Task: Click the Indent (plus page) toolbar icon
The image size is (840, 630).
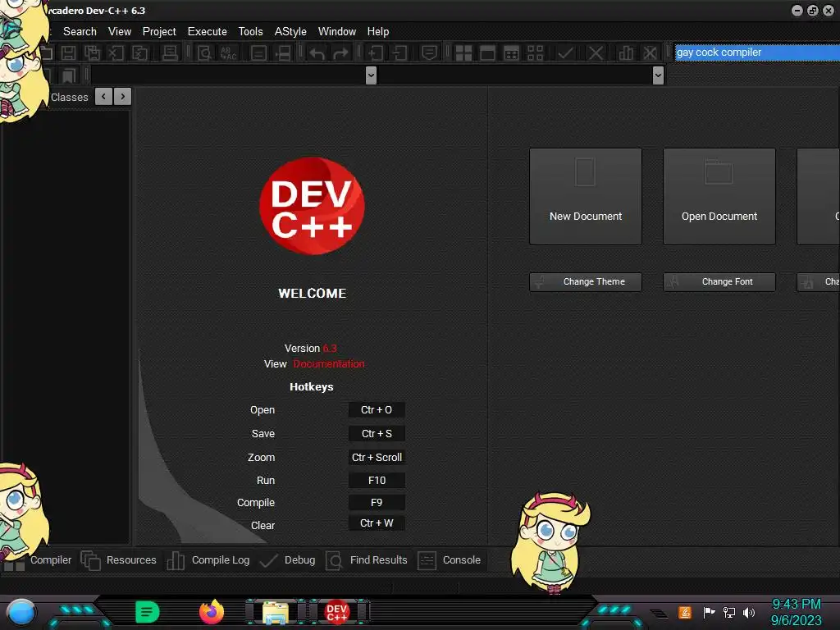Action: pyautogui.click(x=375, y=53)
